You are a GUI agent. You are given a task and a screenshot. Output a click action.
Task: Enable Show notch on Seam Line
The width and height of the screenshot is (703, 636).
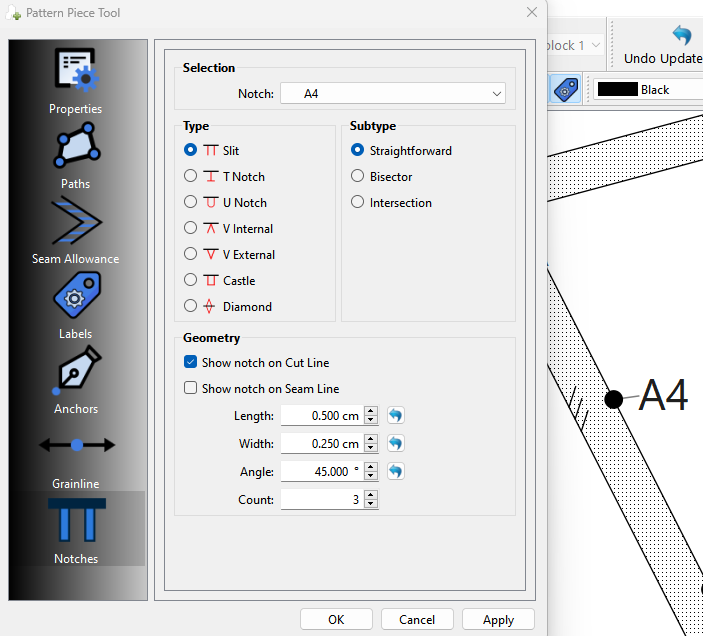tap(191, 389)
